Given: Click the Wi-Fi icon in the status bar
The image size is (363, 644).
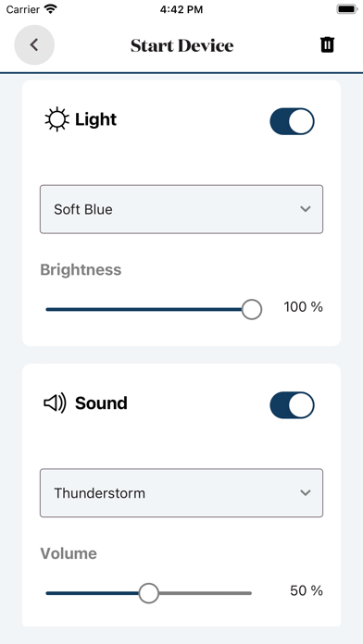Looking at the screenshot, I should pyautogui.click(x=51, y=9).
